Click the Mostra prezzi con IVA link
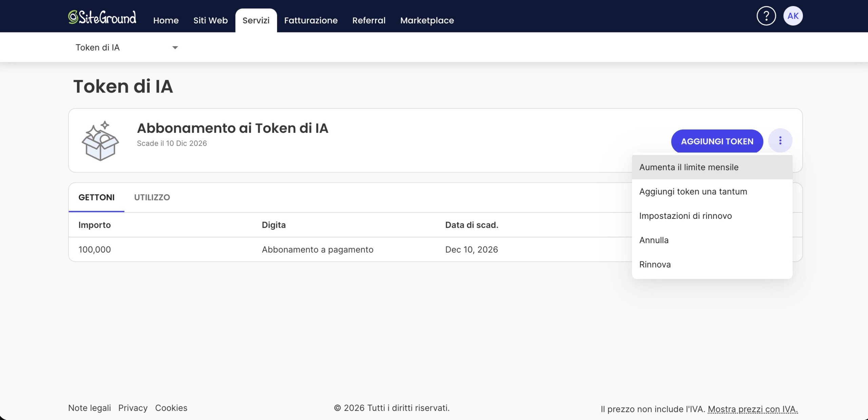The image size is (868, 420). (753, 409)
